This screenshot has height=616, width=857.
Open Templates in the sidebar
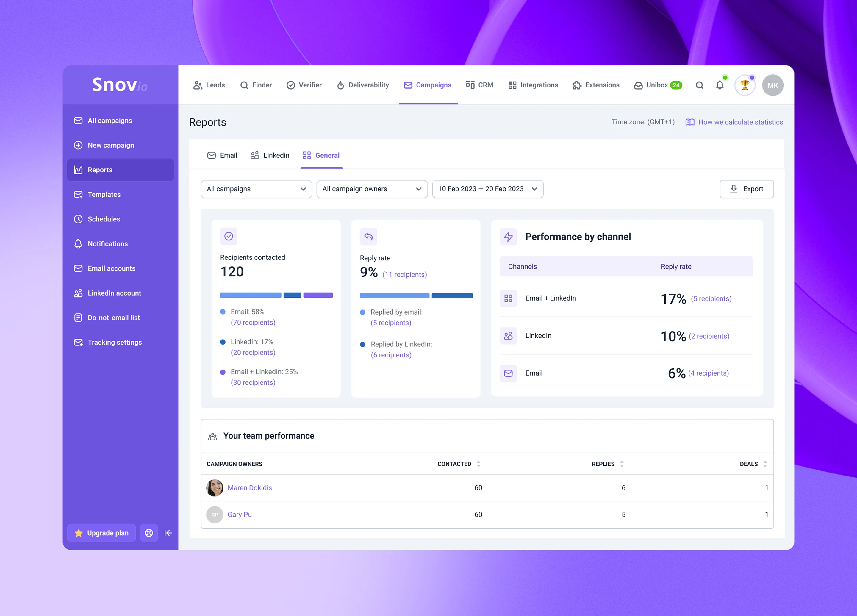(x=121, y=194)
